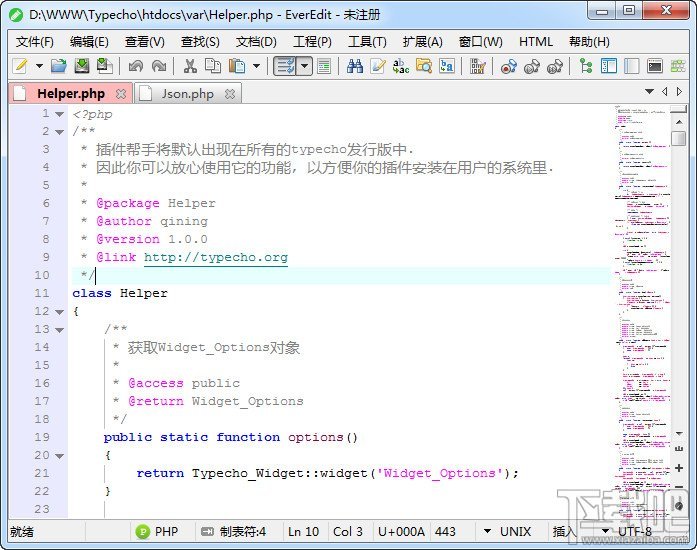The width and height of the screenshot is (697, 550).
Task: Click the vertical scrollbar thumb
Action: pos(679,138)
